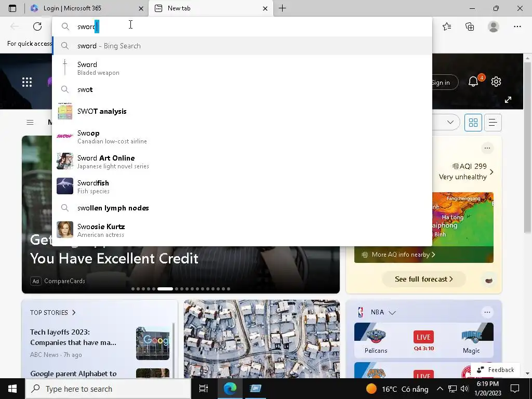Click the taskbar search box

[108, 389]
